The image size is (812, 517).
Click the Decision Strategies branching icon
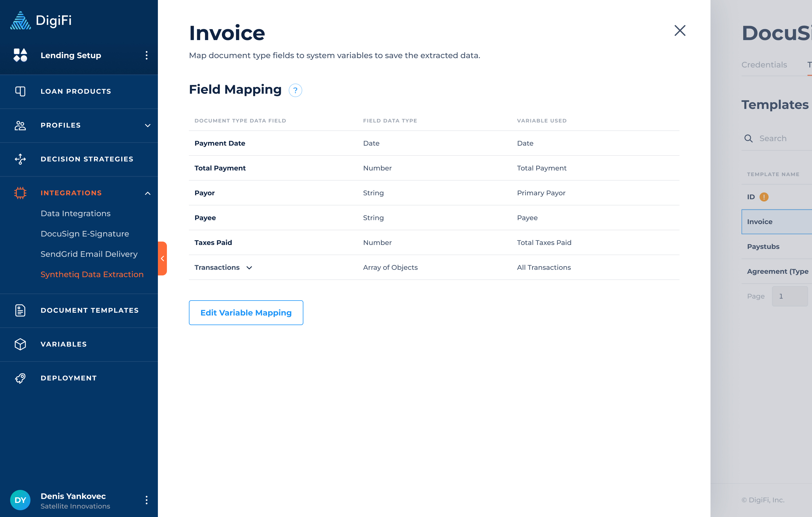(20, 159)
